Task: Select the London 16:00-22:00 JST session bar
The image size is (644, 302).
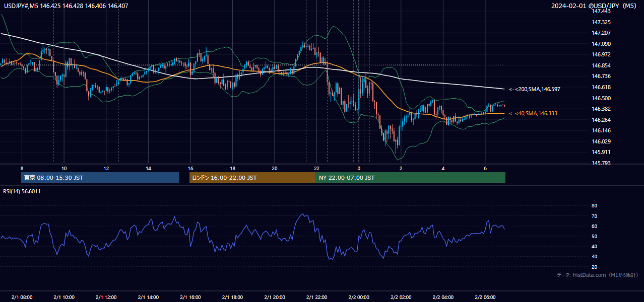Action: 252,178
